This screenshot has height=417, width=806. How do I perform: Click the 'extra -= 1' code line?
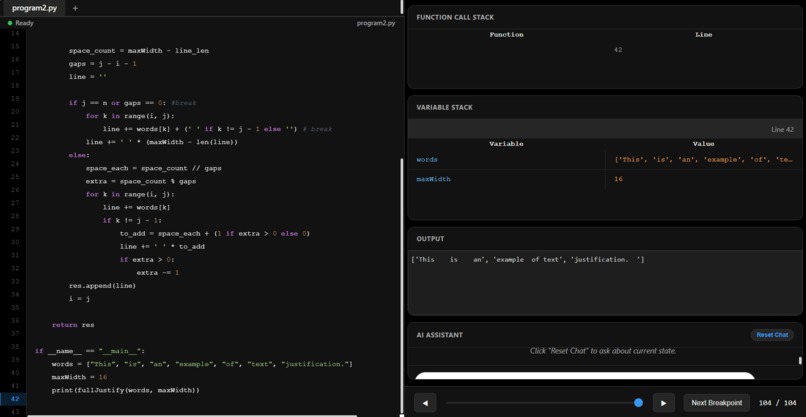tap(157, 273)
